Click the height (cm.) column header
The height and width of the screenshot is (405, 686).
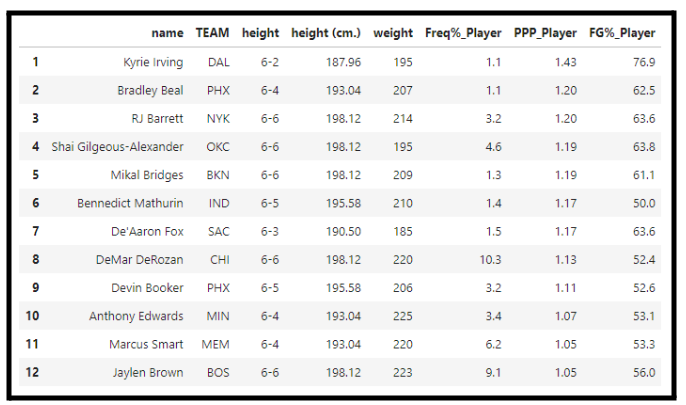[326, 33]
